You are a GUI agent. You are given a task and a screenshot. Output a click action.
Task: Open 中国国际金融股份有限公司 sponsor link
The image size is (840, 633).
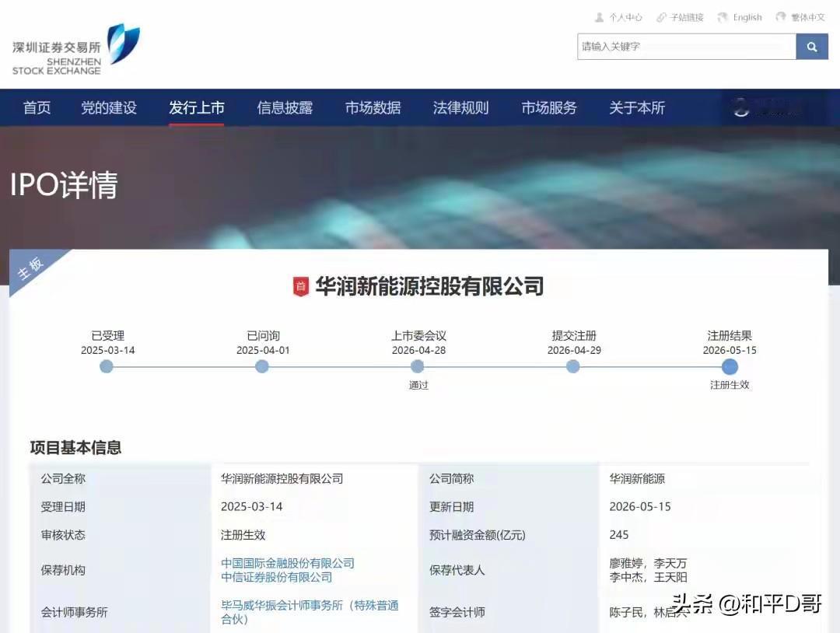(288, 563)
